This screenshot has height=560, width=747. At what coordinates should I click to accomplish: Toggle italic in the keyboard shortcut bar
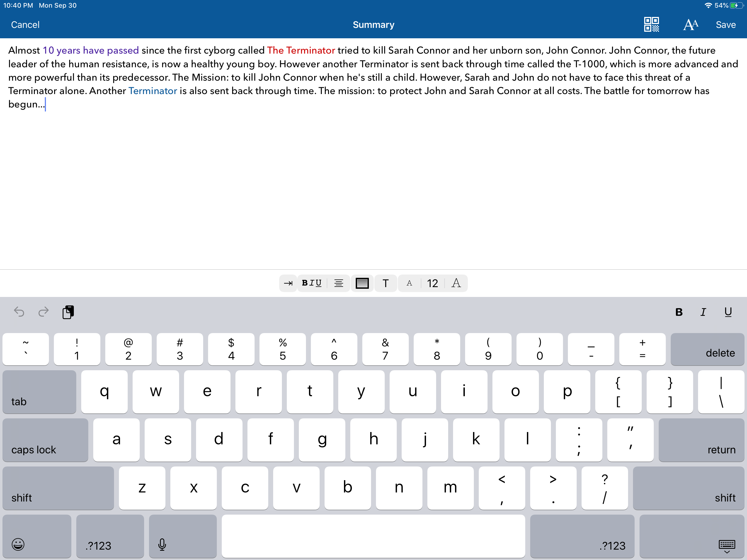[x=703, y=312]
